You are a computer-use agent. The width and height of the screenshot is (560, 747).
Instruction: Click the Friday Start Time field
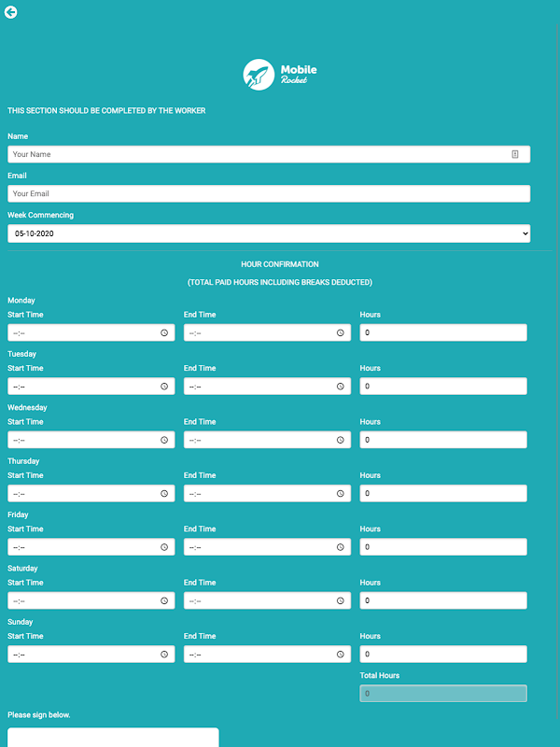91,547
